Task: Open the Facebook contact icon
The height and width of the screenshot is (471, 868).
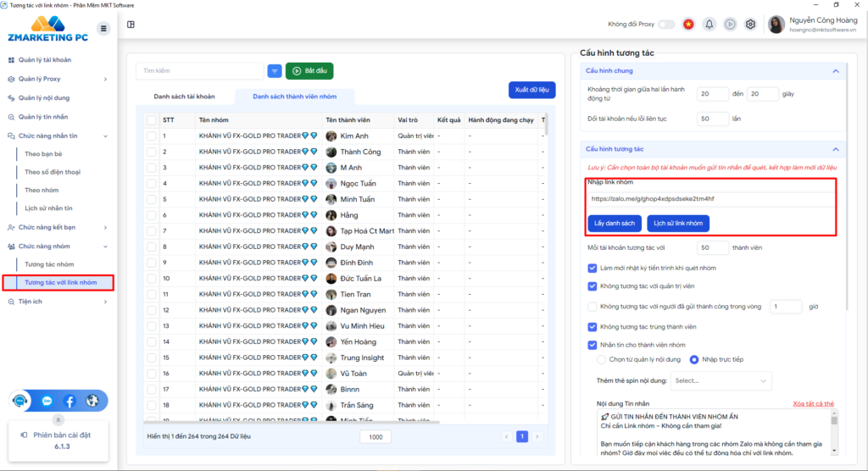Action: pos(70,402)
